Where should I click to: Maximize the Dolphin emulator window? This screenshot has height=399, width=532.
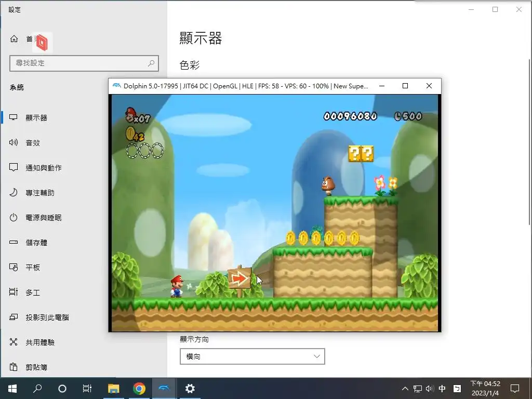pos(405,86)
